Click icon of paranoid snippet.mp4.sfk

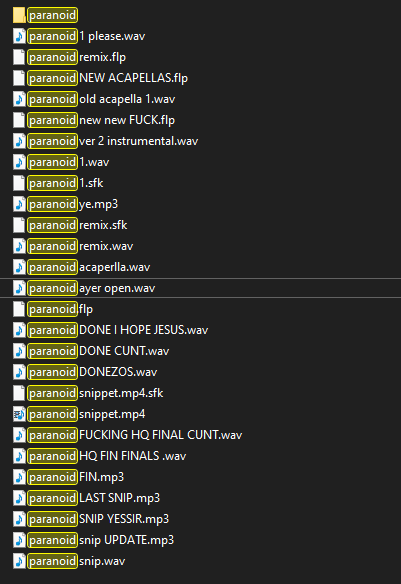pos(19,393)
